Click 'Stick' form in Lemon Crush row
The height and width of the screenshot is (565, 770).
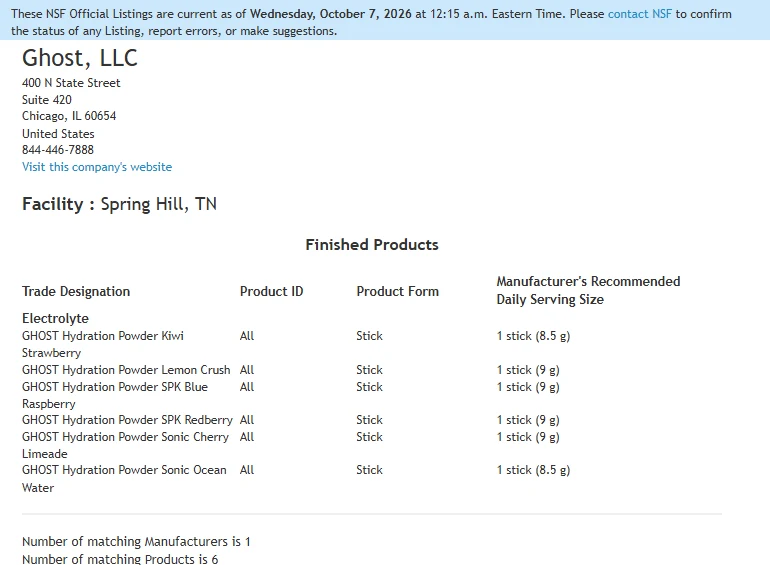click(369, 370)
